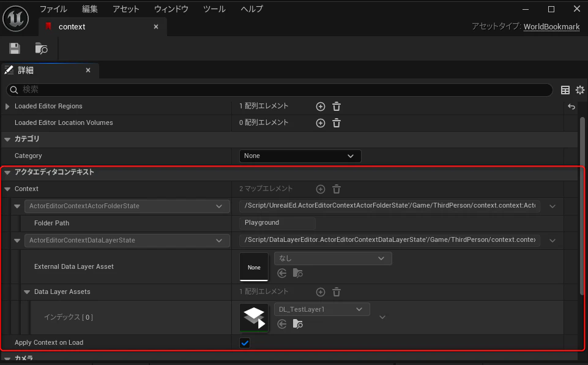Open the ActorEditorContextActorFolderState key dropdown
588x365 pixels.
tap(127, 206)
